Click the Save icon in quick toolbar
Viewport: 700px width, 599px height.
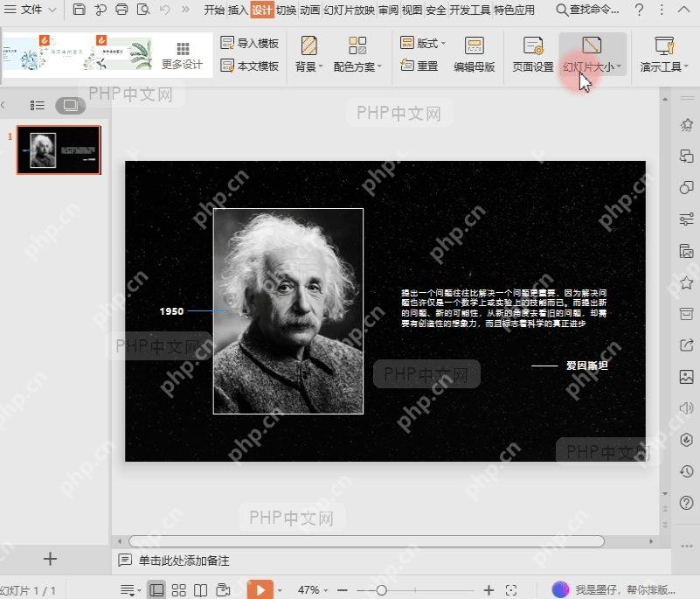click(x=79, y=9)
